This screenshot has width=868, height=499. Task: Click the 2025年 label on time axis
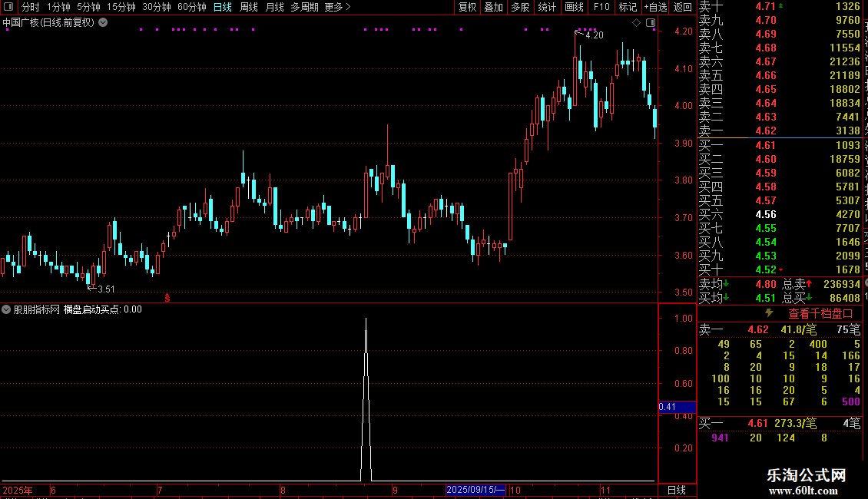[18, 490]
